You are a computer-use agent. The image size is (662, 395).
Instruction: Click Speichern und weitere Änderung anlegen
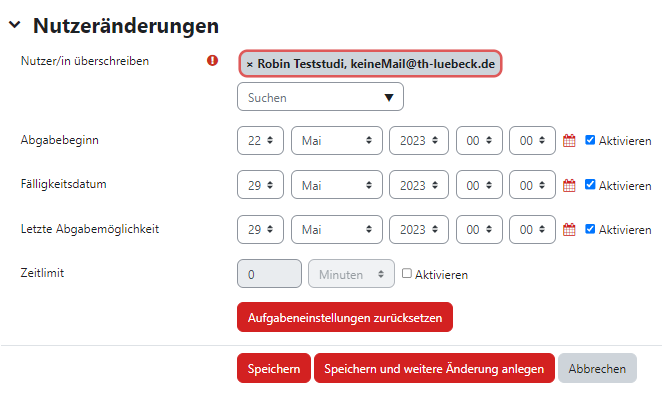tap(434, 368)
